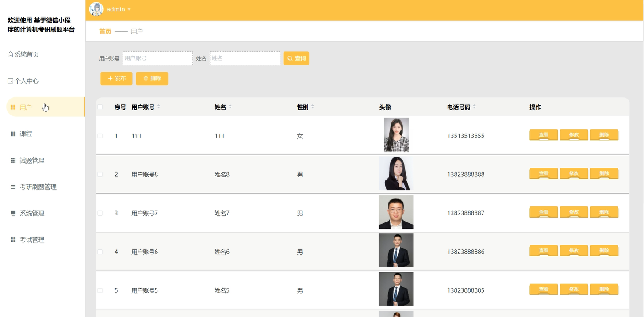Open avatar photo of 姓名8
This screenshot has height=317, width=644.
pos(396,173)
